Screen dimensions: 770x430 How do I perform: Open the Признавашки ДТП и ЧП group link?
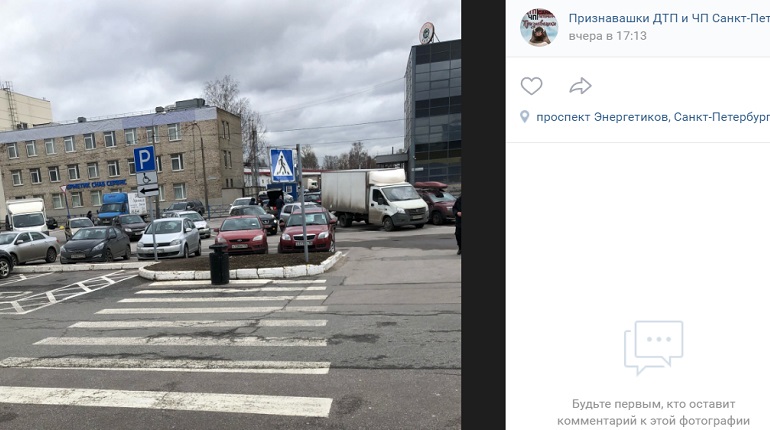point(669,19)
